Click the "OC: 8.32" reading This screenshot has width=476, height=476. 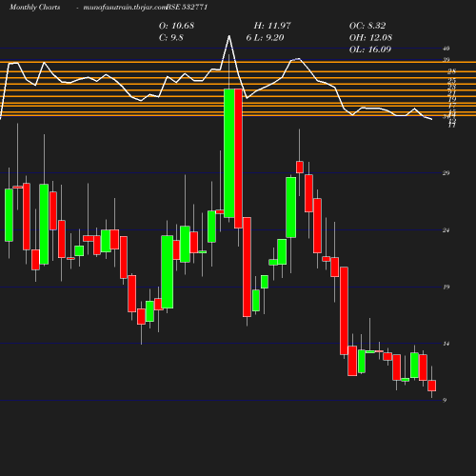pyautogui.click(x=367, y=26)
